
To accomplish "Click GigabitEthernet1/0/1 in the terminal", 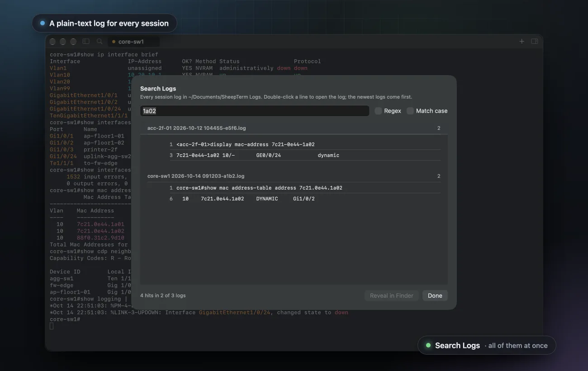I will (x=84, y=95).
